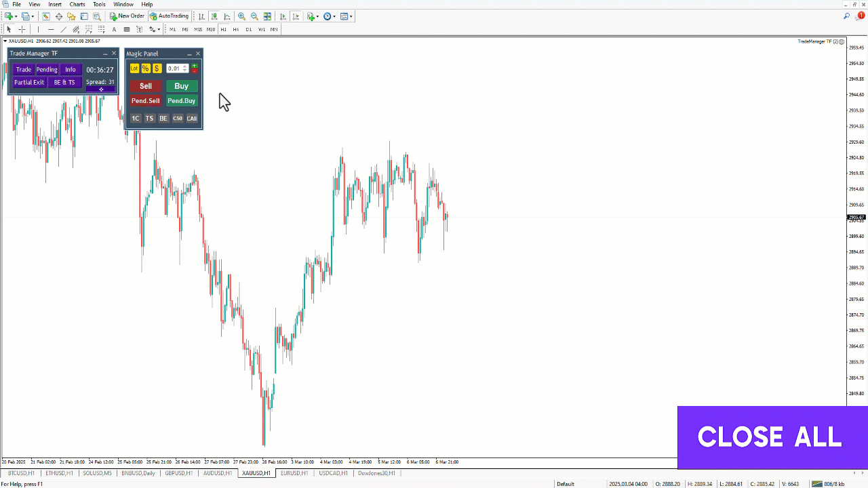
Task: Open the chart Templates dropdown
Action: [x=350, y=16]
